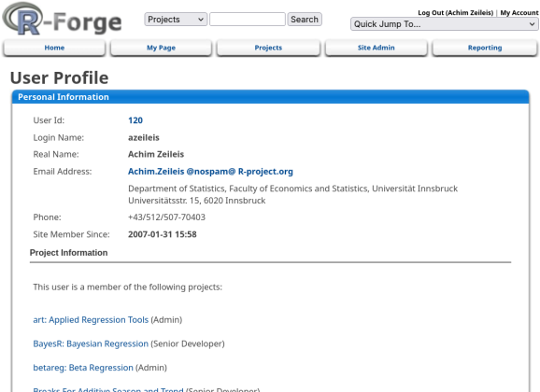Screen dimensions: 540x392
Task: Select phone number +43/512/507-70403
Action: [x=166, y=217]
